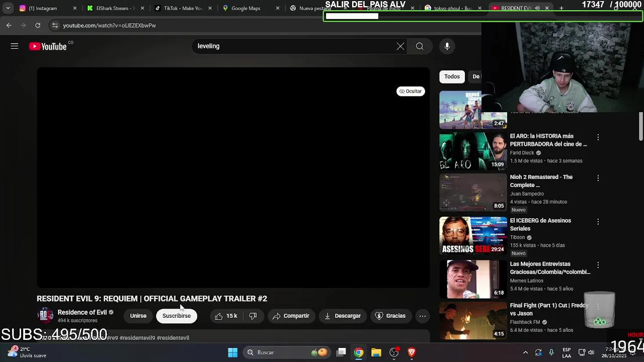This screenshot has width=644, height=362.
Task: Open Google Chrome from taskbar
Action: click(x=358, y=352)
